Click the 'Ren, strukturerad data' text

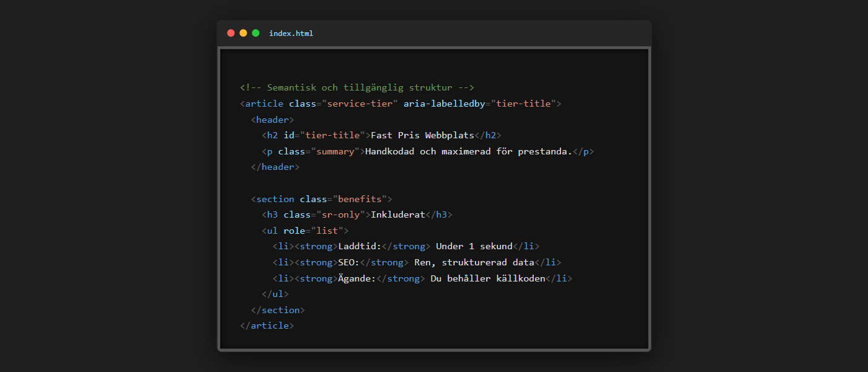(474, 262)
